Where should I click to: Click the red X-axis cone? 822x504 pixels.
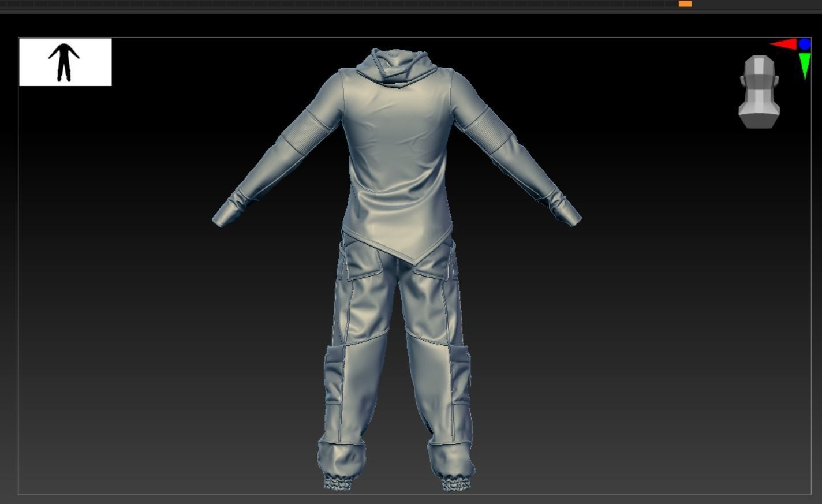click(784, 44)
